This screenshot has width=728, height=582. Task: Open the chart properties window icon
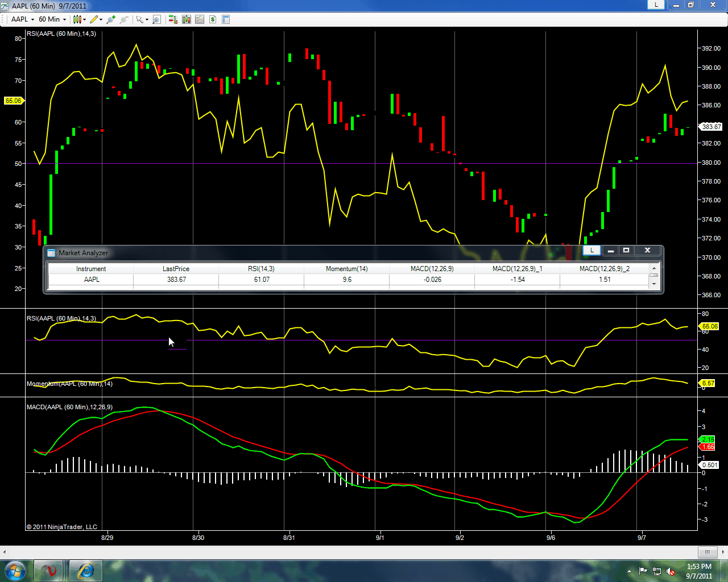[x=226, y=19]
